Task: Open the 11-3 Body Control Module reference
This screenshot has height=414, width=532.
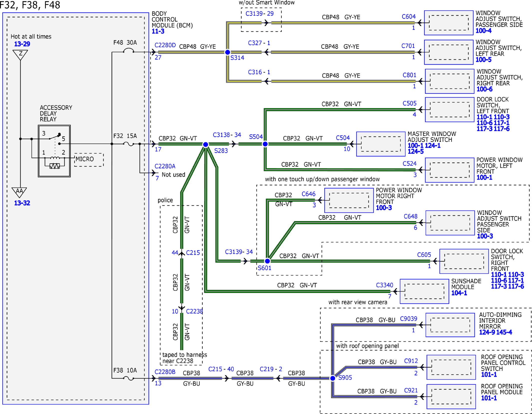Action: (158, 31)
